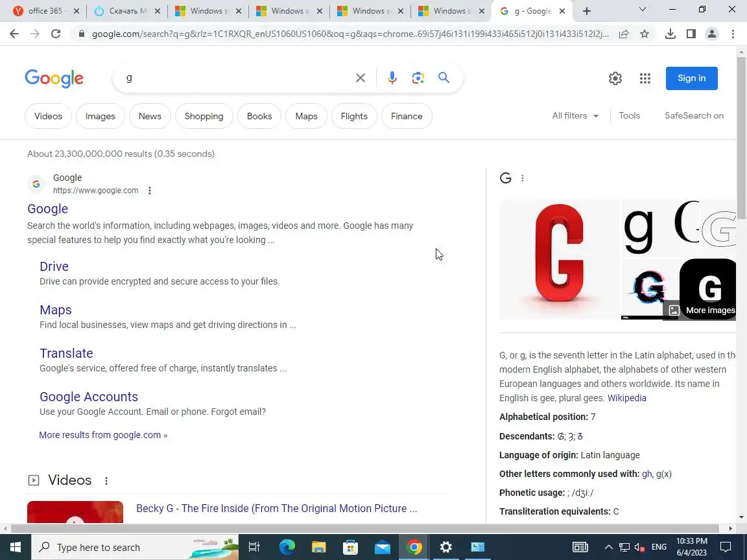
Task: Click the horizontal page scrollbar
Action: [x=365, y=528]
